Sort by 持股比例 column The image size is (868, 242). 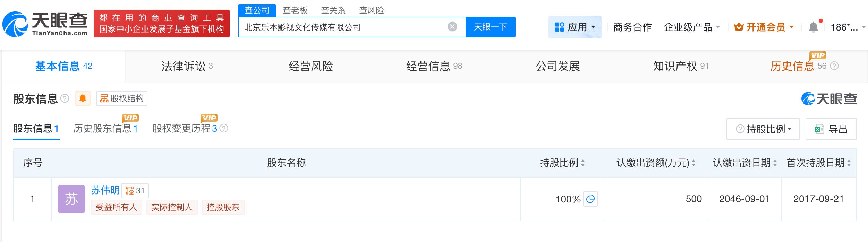[x=583, y=163]
